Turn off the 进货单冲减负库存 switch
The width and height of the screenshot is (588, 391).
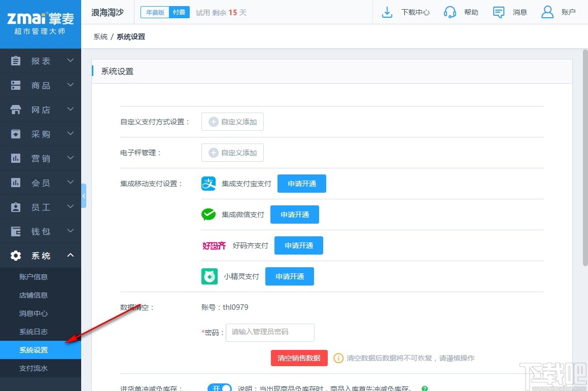pos(220,387)
